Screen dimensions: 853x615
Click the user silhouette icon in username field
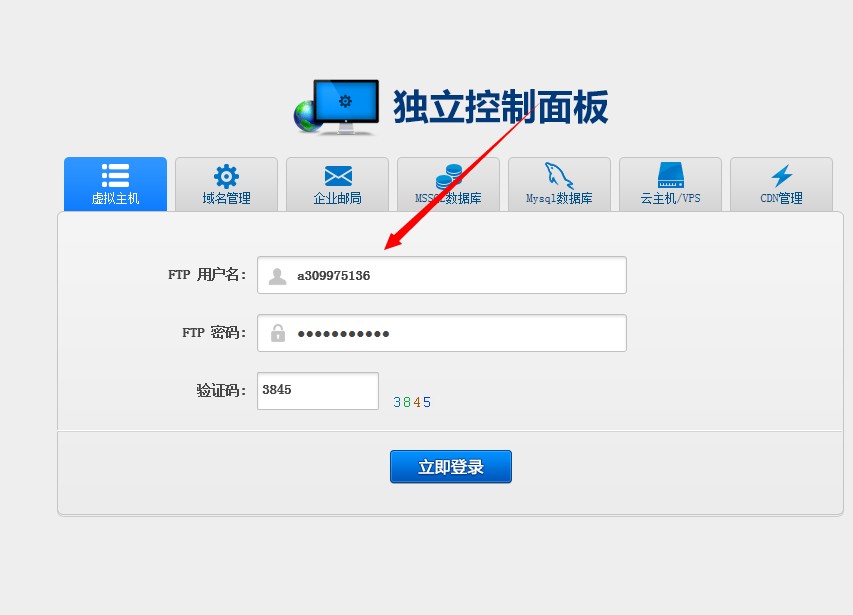click(x=277, y=276)
